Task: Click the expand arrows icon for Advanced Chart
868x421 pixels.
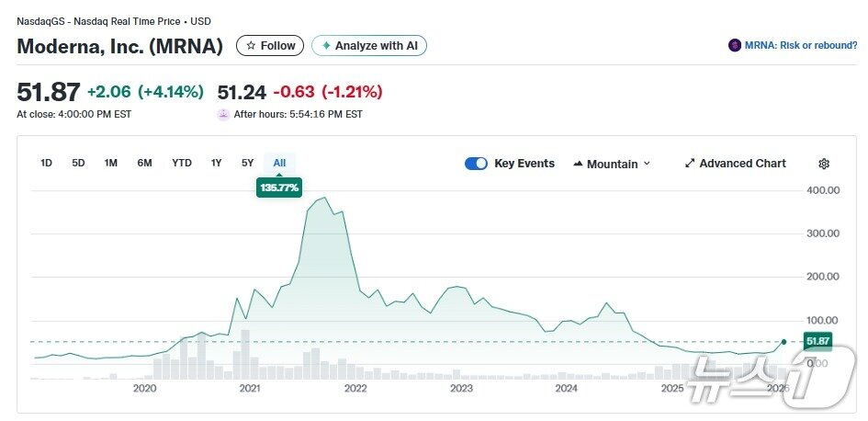Action: click(x=690, y=164)
